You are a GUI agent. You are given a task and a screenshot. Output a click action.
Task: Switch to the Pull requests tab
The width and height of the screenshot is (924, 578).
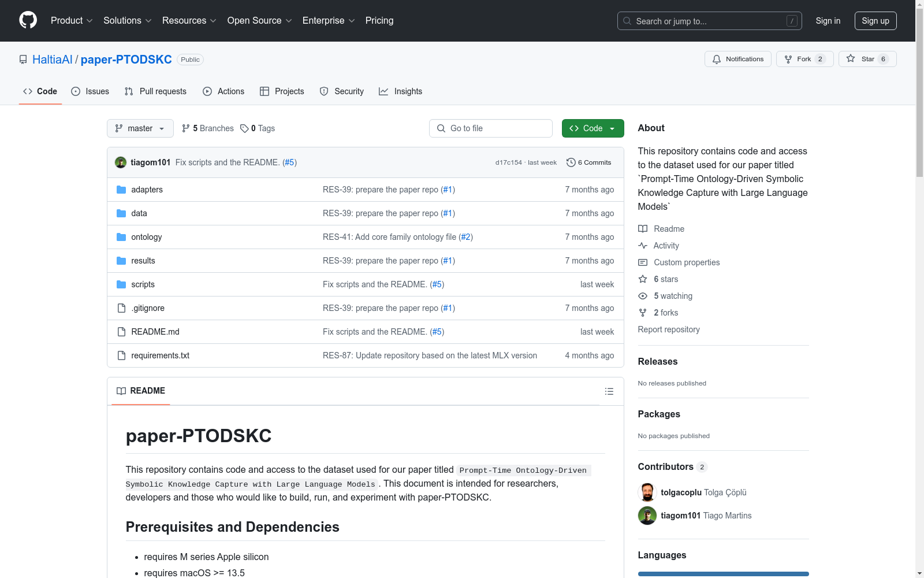pos(155,91)
